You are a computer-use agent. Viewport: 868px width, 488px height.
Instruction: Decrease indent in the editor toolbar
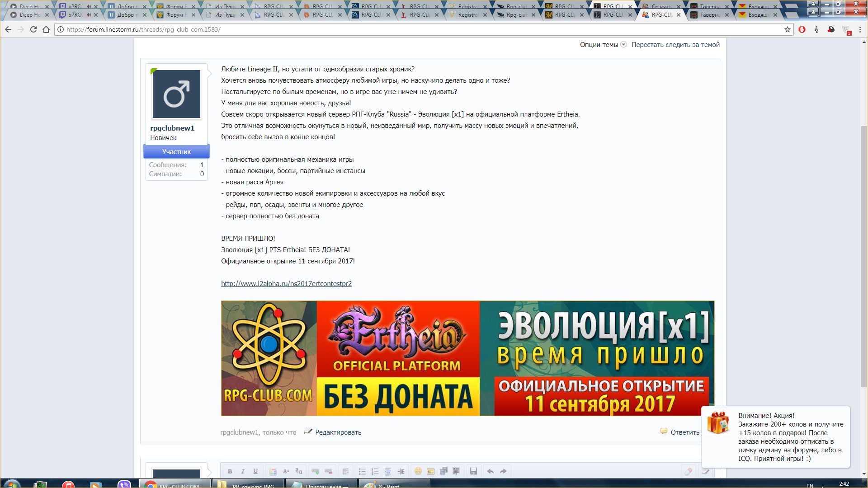388,471
